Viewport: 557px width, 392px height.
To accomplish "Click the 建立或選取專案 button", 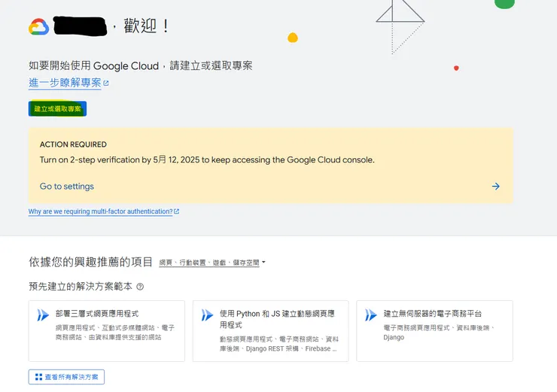I will (57, 108).
